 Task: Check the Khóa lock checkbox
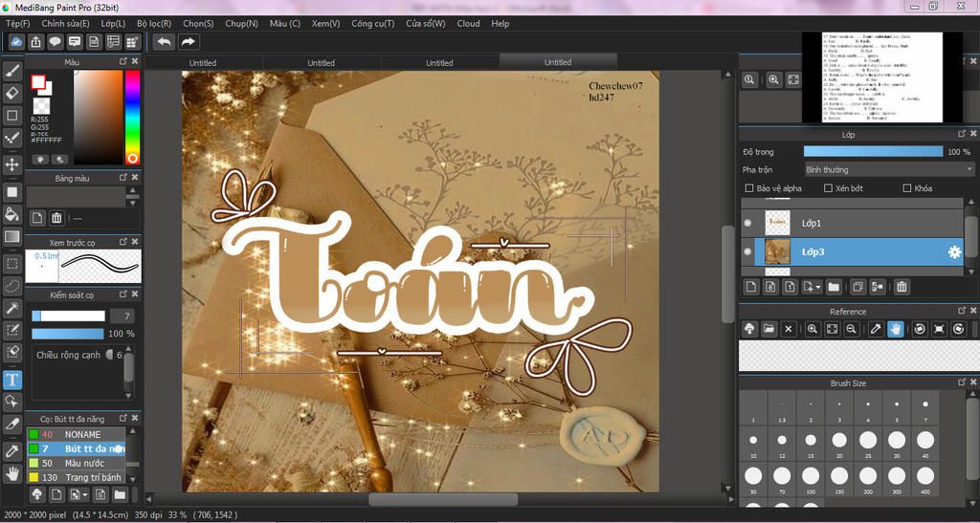click(x=907, y=187)
